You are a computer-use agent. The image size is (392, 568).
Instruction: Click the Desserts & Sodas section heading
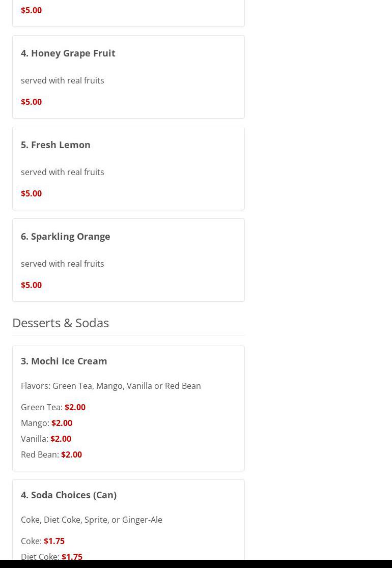[x=60, y=323]
